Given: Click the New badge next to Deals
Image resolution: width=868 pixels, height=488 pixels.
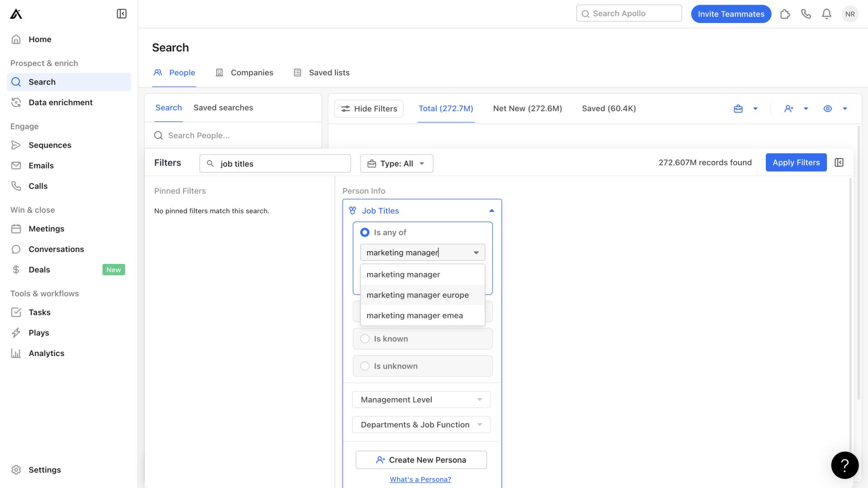Looking at the screenshot, I should tap(114, 270).
